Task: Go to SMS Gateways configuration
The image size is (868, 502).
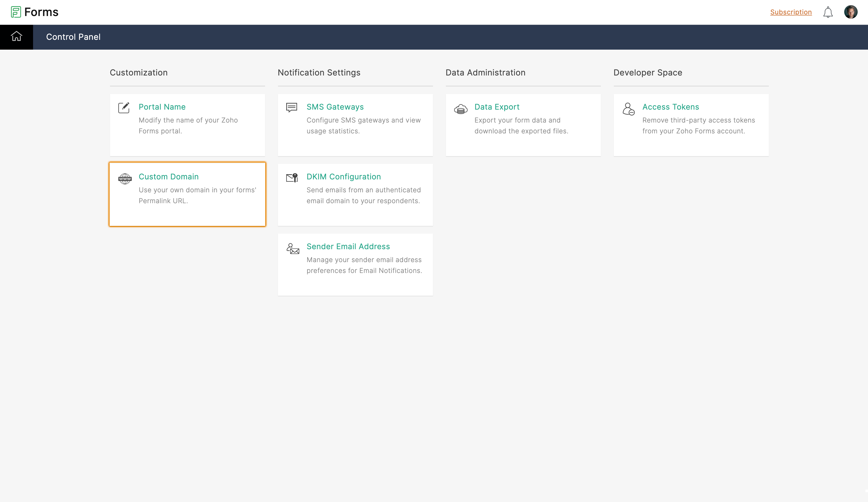Action: [x=335, y=107]
